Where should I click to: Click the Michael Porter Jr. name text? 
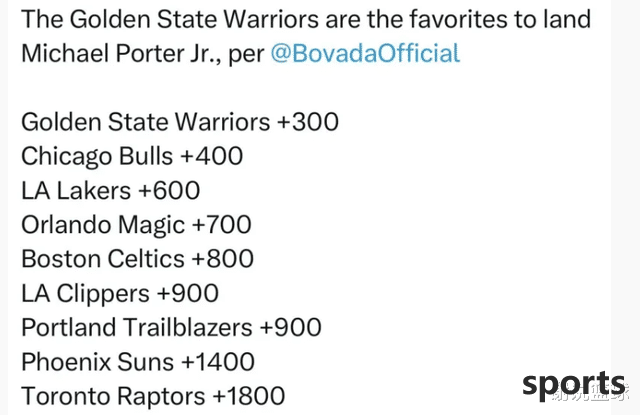click(121, 53)
